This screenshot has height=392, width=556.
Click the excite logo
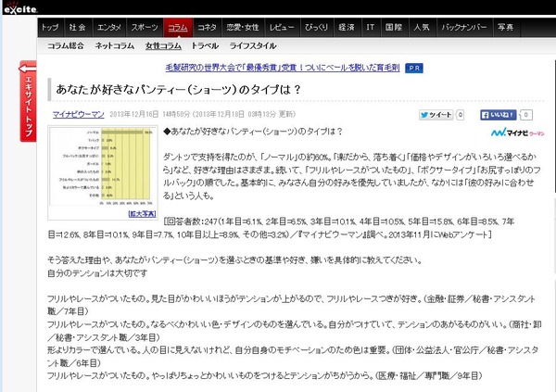point(20,7)
